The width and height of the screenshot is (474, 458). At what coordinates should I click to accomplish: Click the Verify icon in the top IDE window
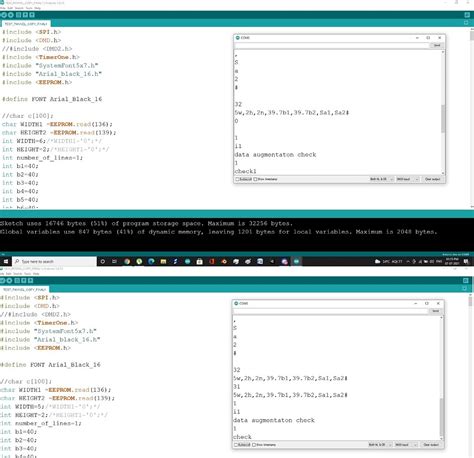coord(4,15)
